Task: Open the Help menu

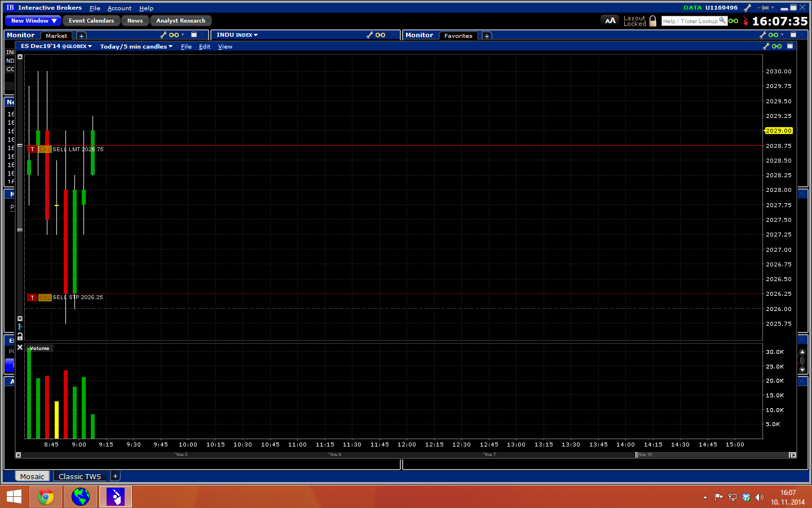Action: pos(146,8)
